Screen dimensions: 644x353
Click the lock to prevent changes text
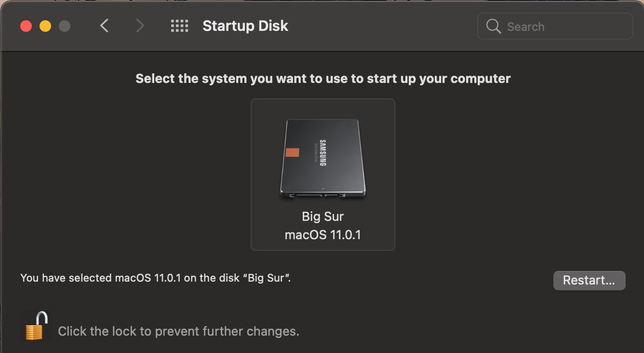tap(178, 331)
